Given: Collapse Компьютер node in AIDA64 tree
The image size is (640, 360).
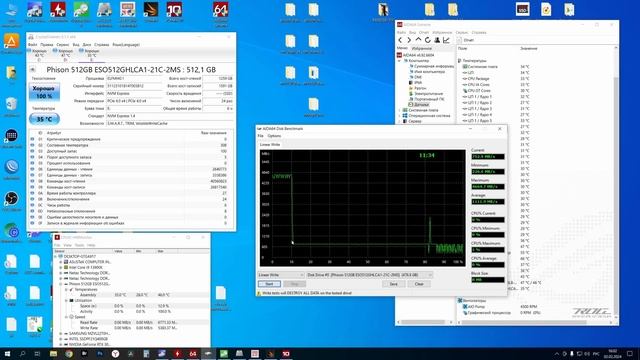Looking at the screenshot, I should tap(399, 60).
